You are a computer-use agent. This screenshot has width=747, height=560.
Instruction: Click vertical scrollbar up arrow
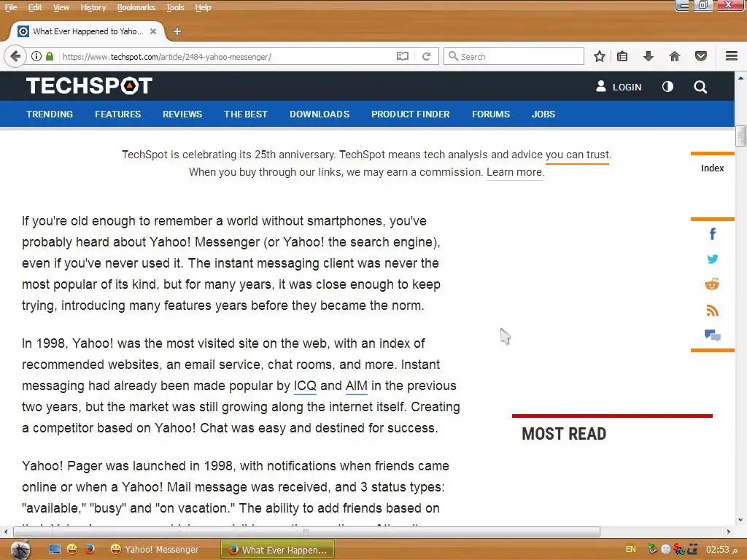point(740,77)
